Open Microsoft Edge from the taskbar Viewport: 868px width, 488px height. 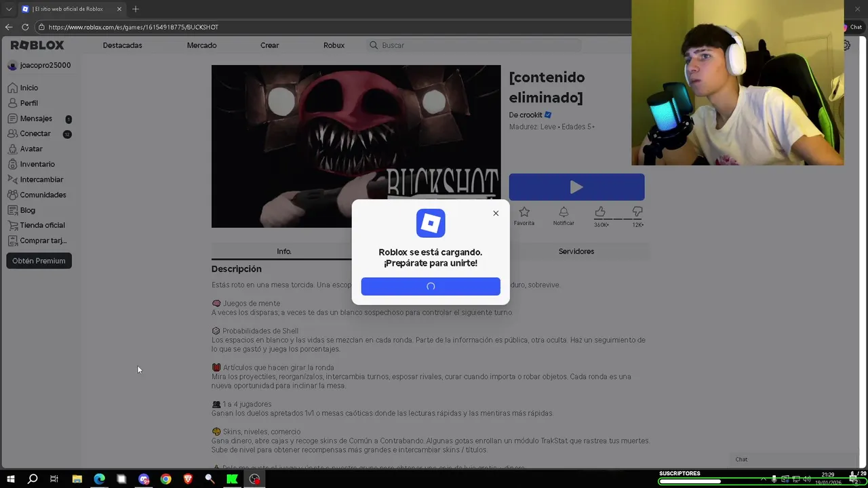pyautogui.click(x=100, y=479)
